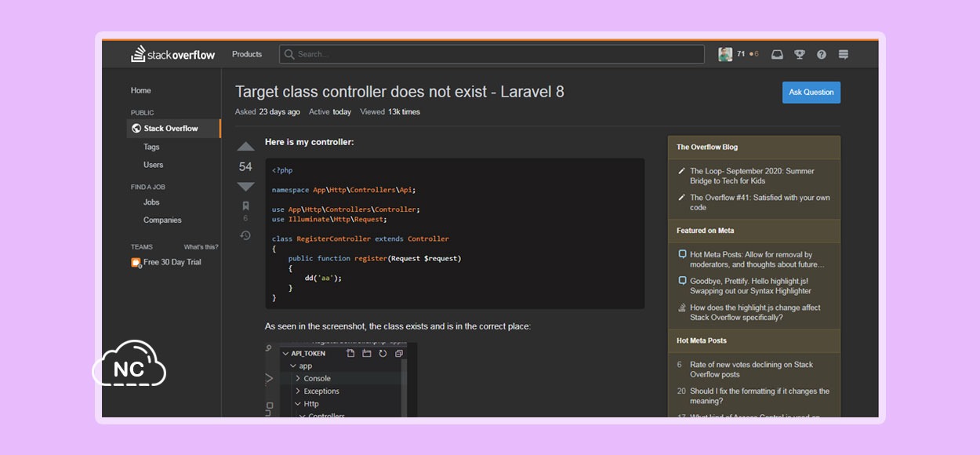Open the Stack Overflow logo home link
Viewport: 980px width, 455px height.
[172, 54]
